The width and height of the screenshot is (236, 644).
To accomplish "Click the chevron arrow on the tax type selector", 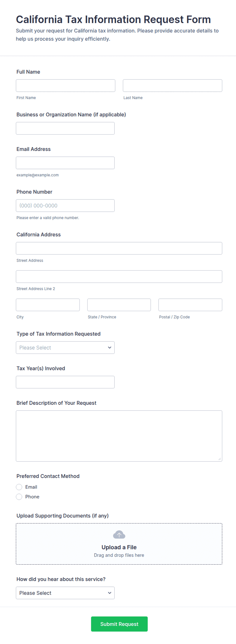I will point(110,348).
